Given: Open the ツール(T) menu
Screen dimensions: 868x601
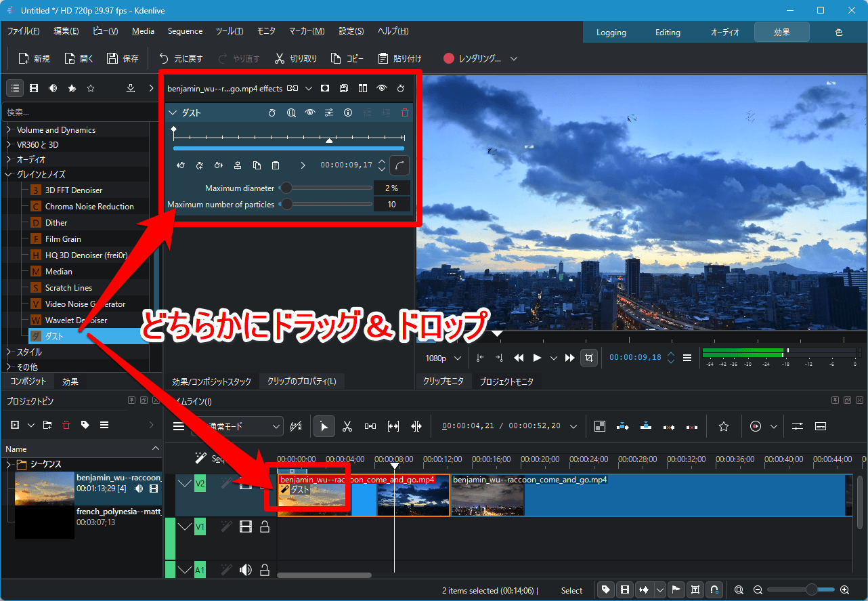Looking at the screenshot, I should (x=230, y=31).
